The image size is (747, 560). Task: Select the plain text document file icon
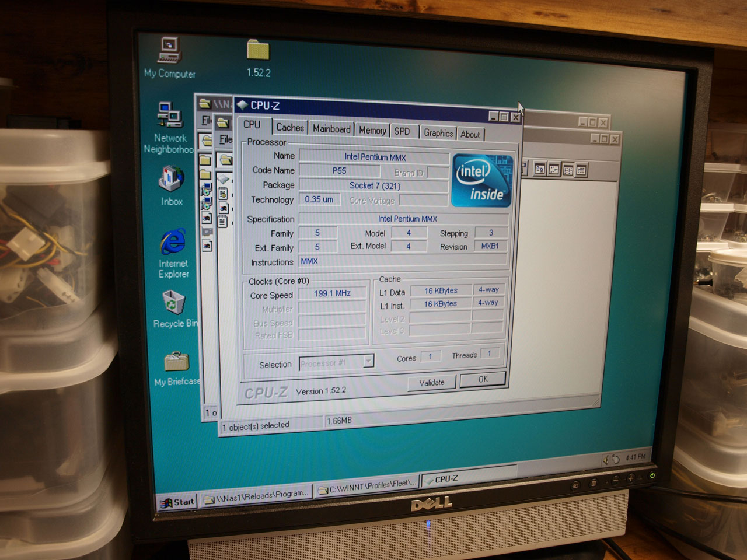[x=223, y=221]
